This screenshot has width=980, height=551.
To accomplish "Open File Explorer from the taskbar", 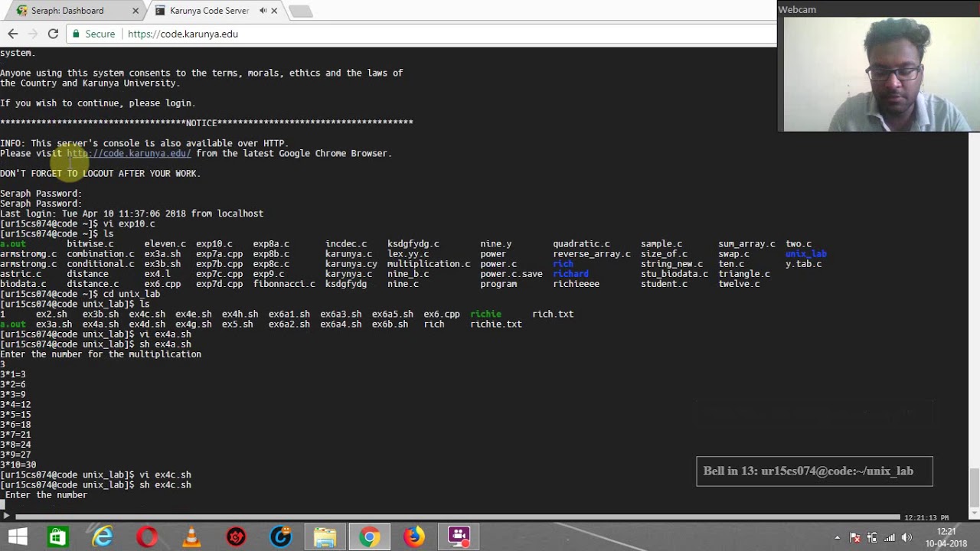I will click(x=325, y=537).
